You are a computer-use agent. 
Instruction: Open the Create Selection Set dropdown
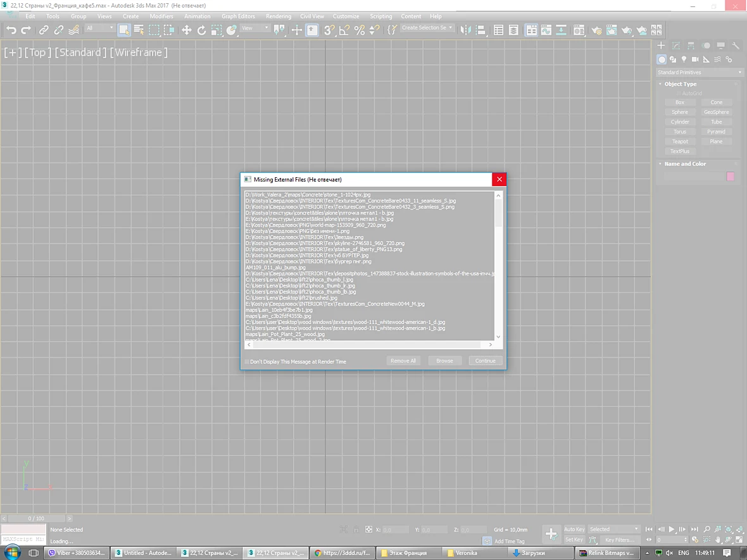pos(427,28)
